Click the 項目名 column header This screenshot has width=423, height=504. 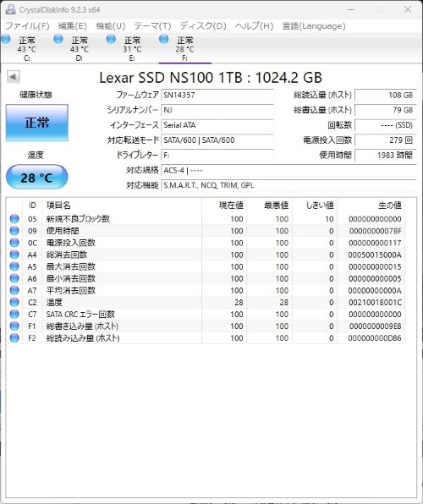pyautogui.click(x=122, y=205)
